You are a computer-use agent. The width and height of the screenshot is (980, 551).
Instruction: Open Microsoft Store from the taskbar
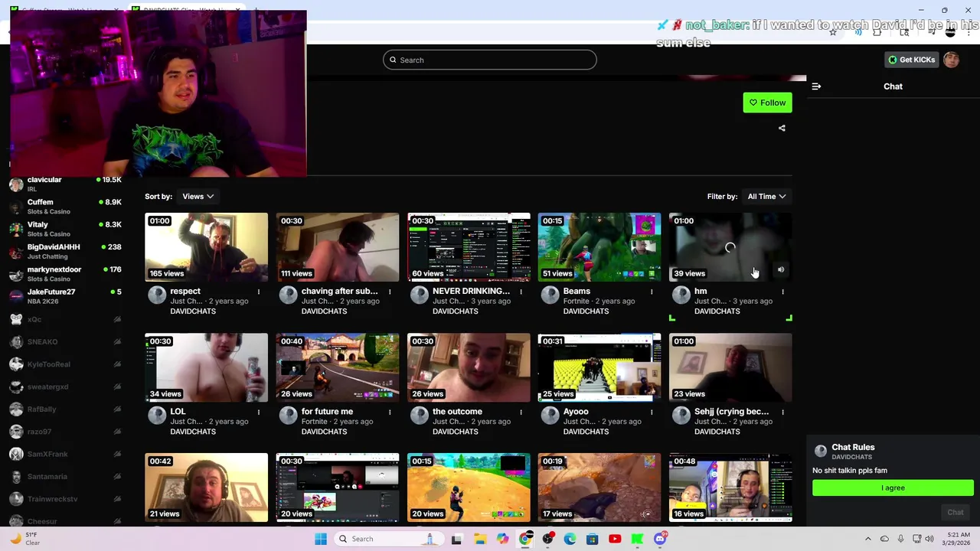(592, 539)
